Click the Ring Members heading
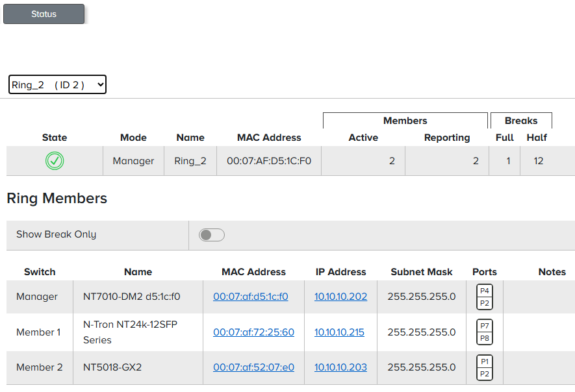Image resolution: width=575 pixels, height=392 pixels. click(57, 198)
